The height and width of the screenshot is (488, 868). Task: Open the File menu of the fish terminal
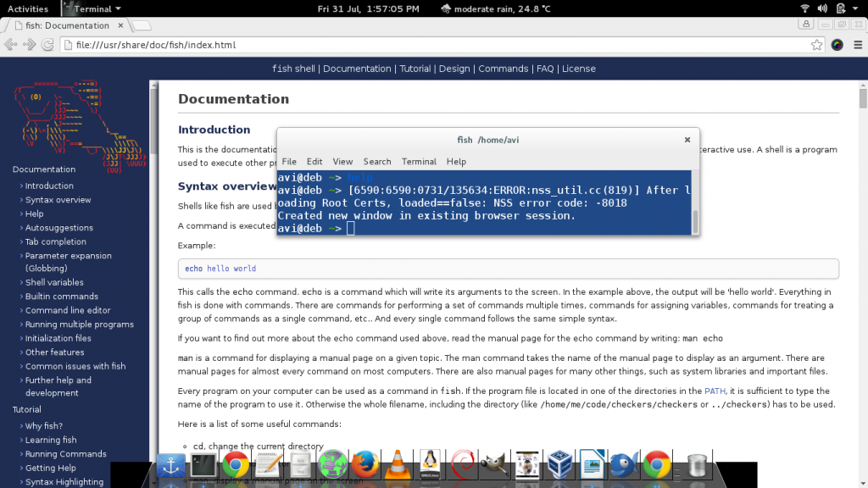pyautogui.click(x=288, y=161)
